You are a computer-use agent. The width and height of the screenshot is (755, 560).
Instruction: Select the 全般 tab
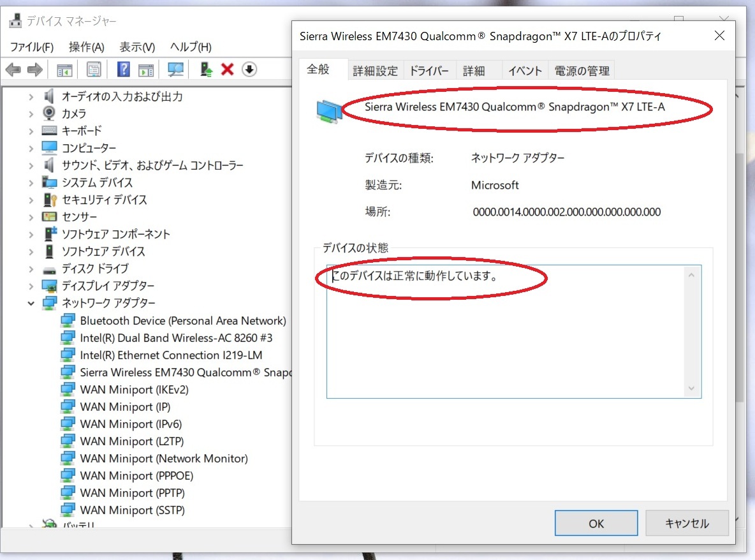point(318,69)
